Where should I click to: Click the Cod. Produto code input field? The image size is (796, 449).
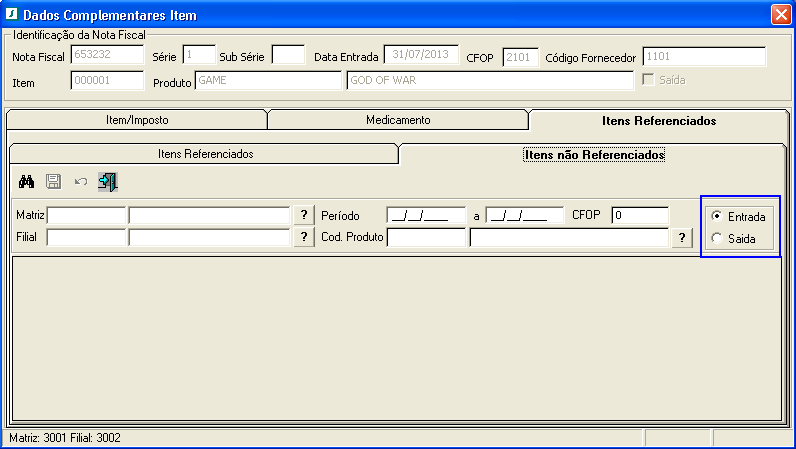click(426, 237)
